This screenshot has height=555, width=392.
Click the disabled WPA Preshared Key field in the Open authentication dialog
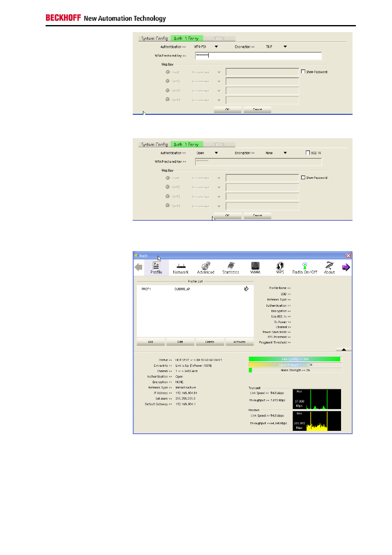pos(258,162)
